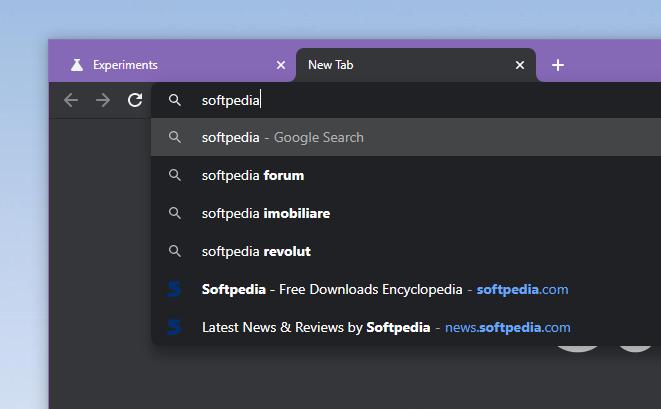The height and width of the screenshot is (409, 661).
Task: Close the New Tab tab
Action: 520,65
